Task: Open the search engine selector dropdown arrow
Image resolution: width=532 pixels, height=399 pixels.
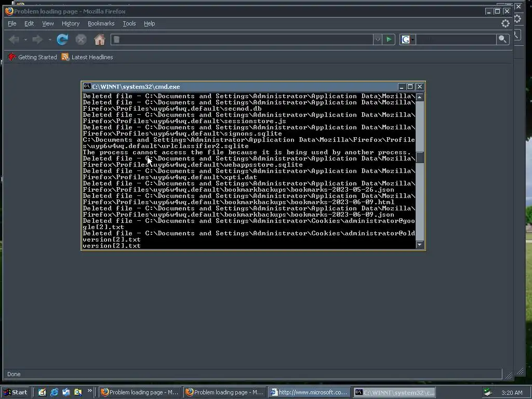Action: [413, 39]
